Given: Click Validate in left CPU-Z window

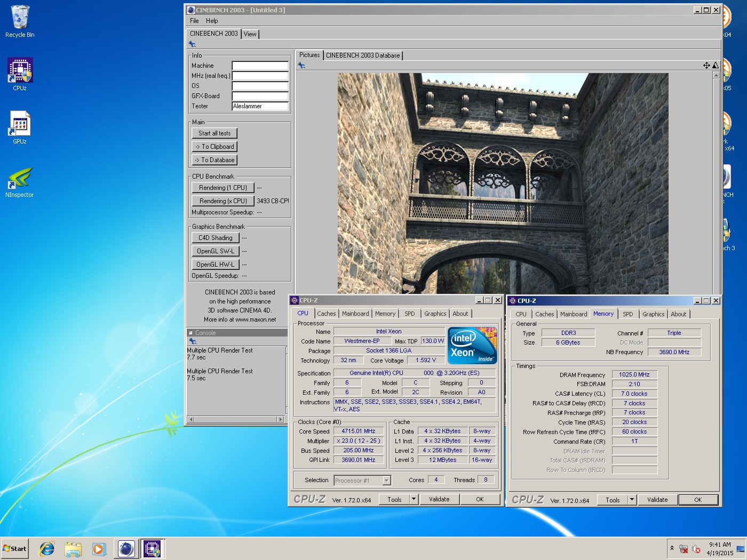Looking at the screenshot, I should click(439, 499).
